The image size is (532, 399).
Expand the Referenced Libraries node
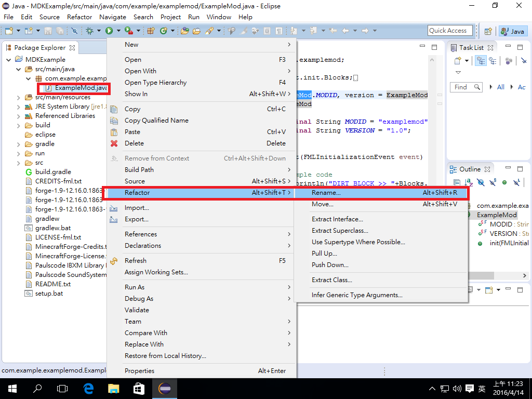coord(18,116)
